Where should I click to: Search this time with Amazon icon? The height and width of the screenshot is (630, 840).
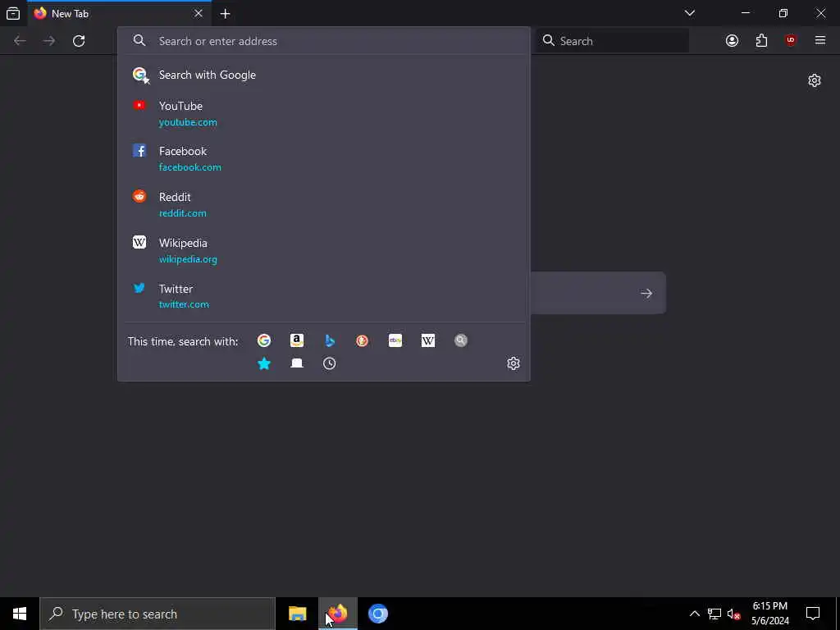point(297,340)
